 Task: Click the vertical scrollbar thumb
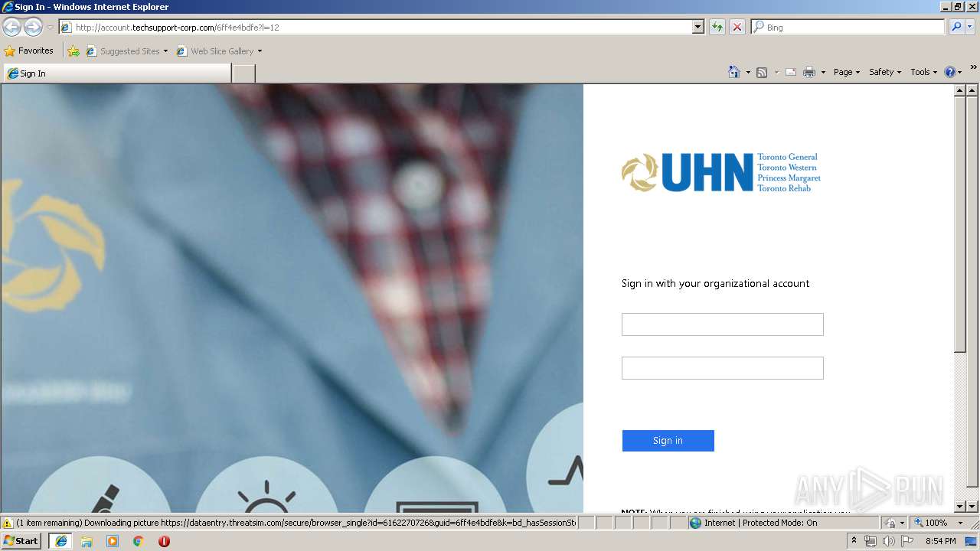tap(960, 225)
